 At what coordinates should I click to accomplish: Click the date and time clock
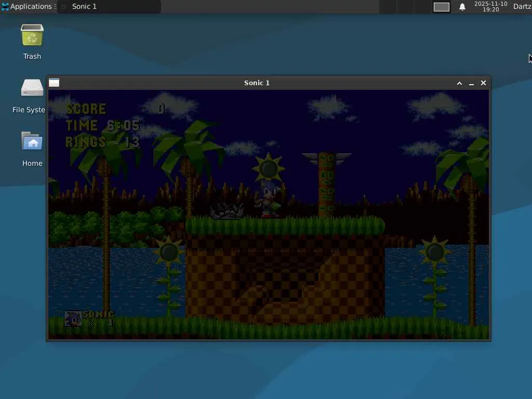pos(490,6)
